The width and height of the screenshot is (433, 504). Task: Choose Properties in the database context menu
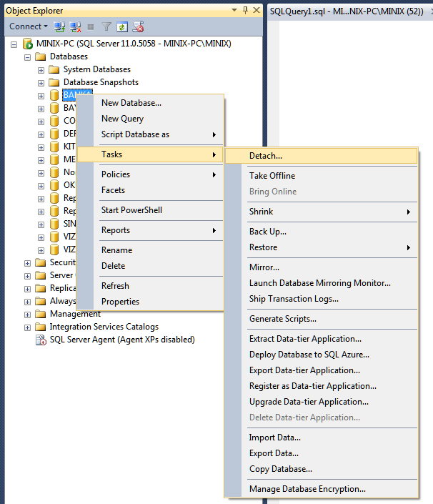(x=120, y=302)
